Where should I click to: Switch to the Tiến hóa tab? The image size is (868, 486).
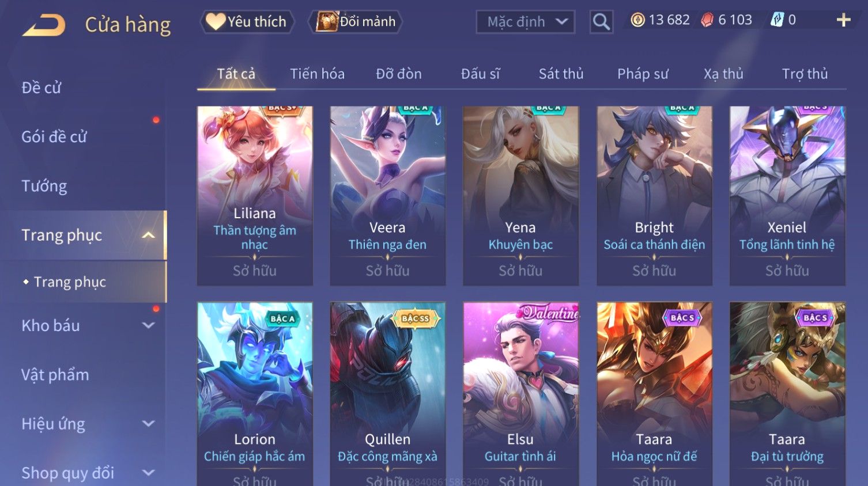[x=317, y=74]
